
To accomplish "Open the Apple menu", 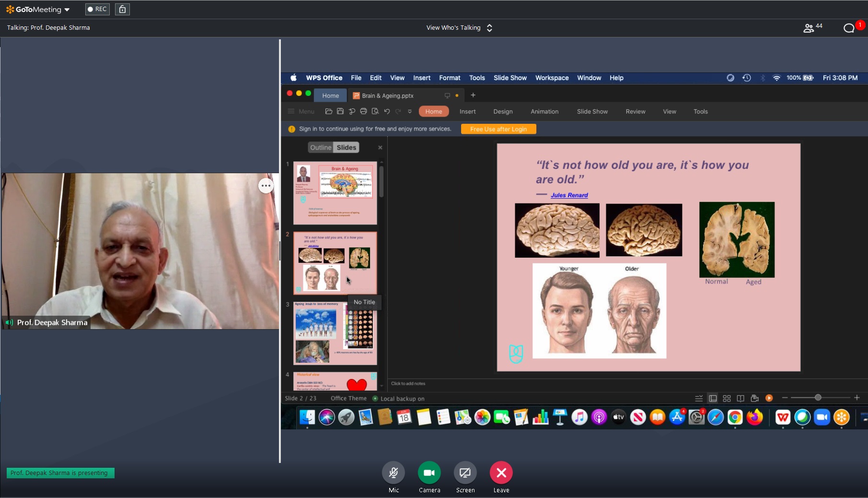I will (x=293, y=78).
